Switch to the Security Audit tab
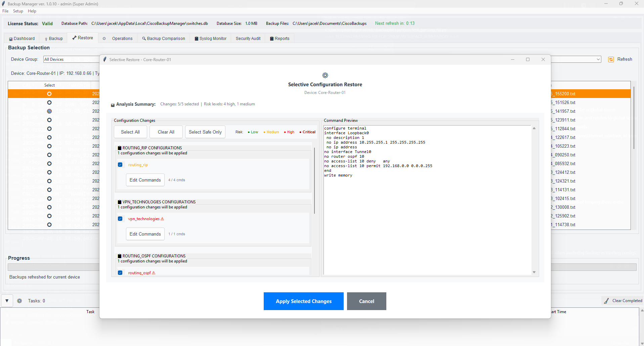The height and width of the screenshot is (346, 644). tap(248, 39)
